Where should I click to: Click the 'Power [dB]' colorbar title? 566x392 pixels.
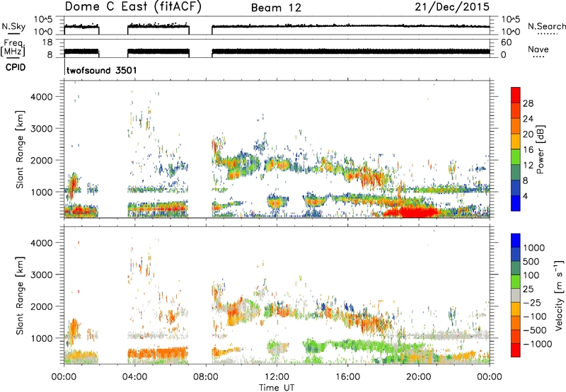pyautogui.click(x=540, y=149)
